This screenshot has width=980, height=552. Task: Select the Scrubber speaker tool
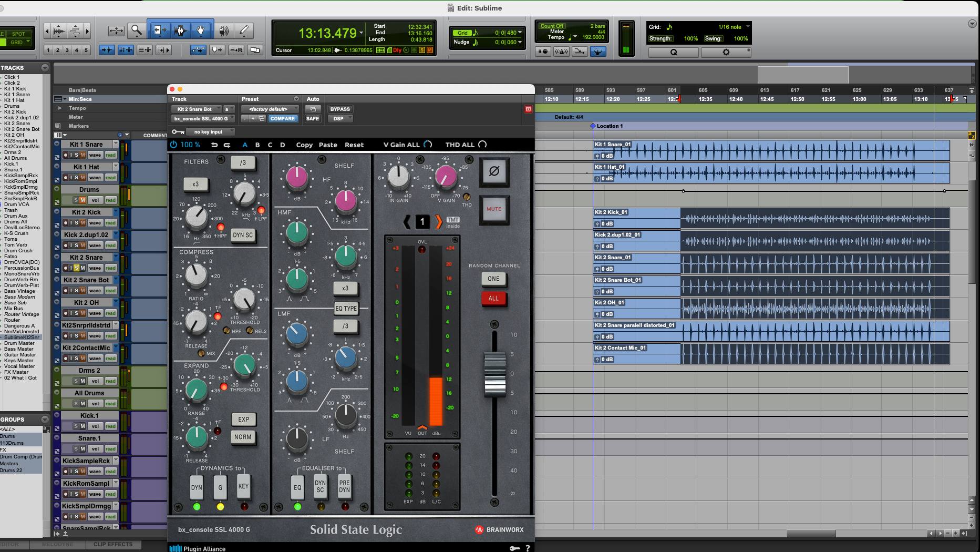tap(224, 30)
